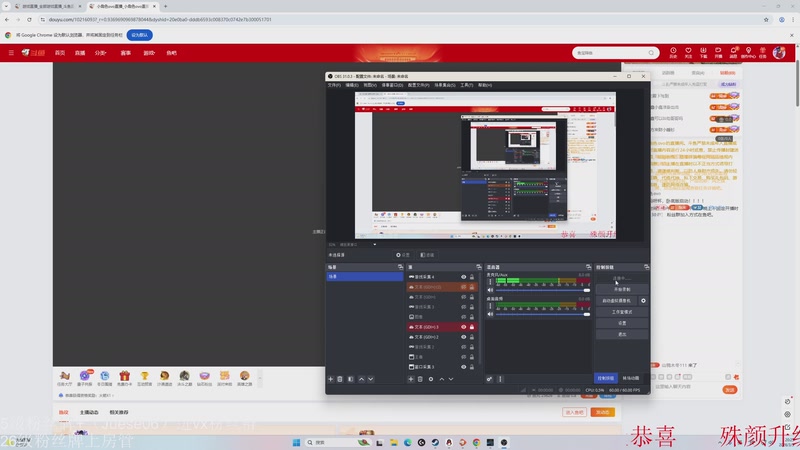
Task: Mute the 桌面音频 speaker icon
Action: [490, 314]
